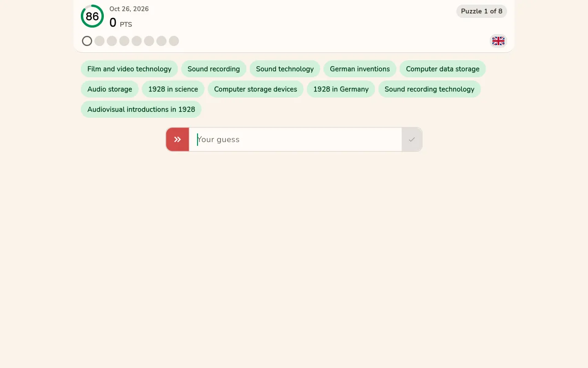
Task: Select the German inventions category chip
Action: pyautogui.click(x=360, y=69)
